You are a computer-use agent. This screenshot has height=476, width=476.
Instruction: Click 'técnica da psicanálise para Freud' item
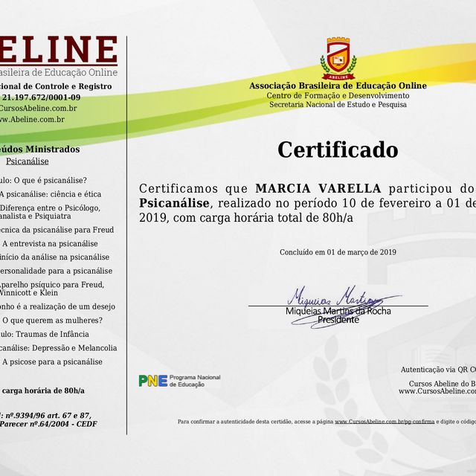point(57,230)
